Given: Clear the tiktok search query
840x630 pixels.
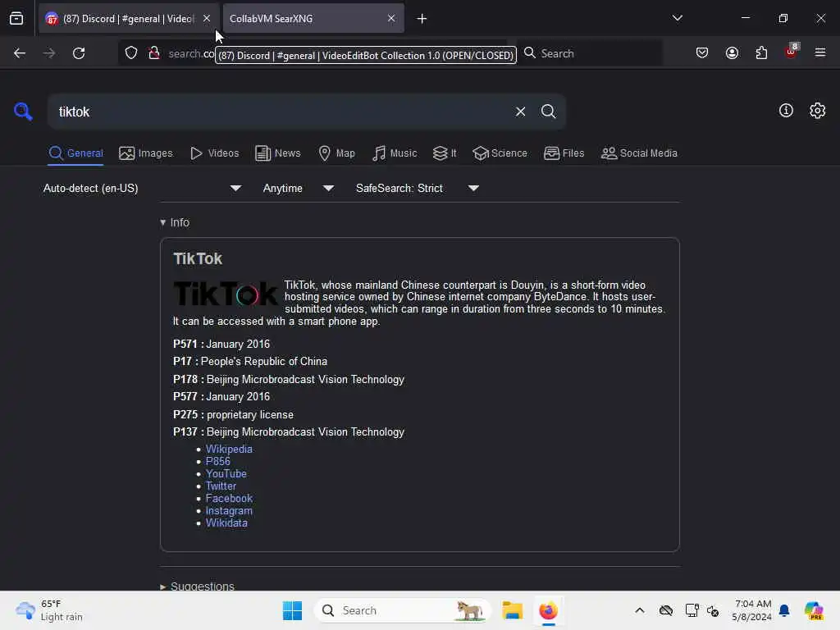Looking at the screenshot, I should pos(520,112).
